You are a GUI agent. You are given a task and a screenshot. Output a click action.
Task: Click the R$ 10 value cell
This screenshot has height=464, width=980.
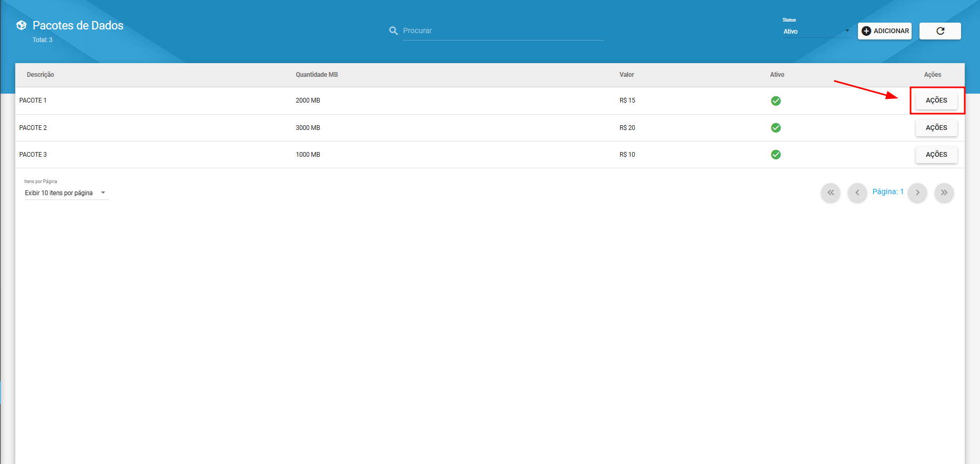627,155
